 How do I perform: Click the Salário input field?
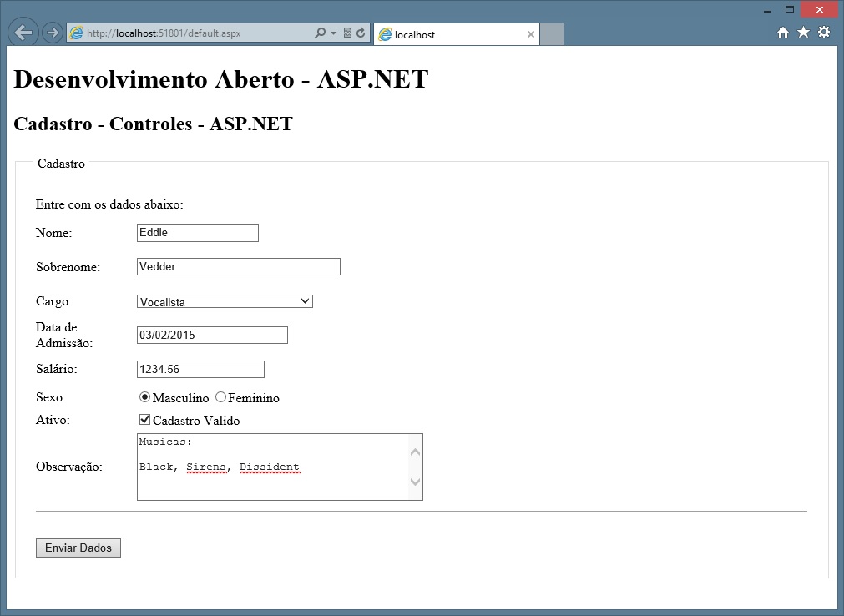(x=200, y=369)
